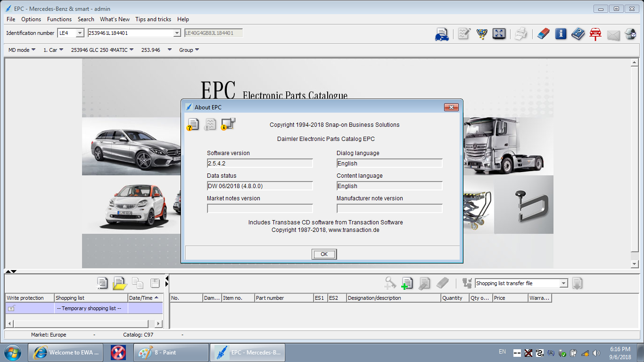Click the globe with mail icon
Screen dimensions: 644x362
click(x=630, y=34)
